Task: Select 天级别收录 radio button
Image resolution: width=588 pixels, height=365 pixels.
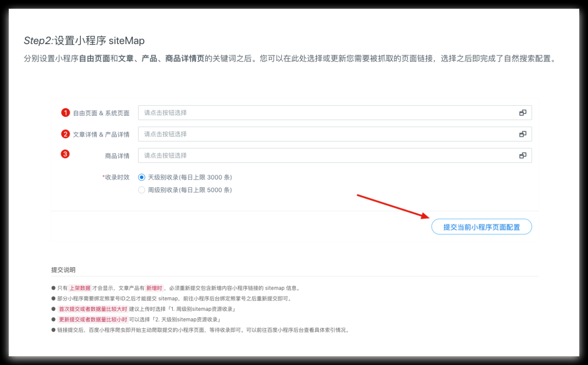Action: [x=142, y=177]
